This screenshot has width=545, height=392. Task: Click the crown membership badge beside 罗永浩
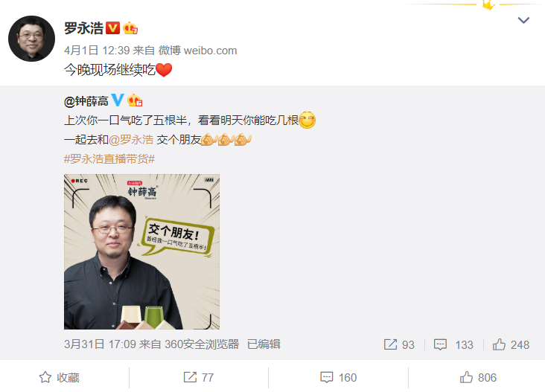pos(130,28)
